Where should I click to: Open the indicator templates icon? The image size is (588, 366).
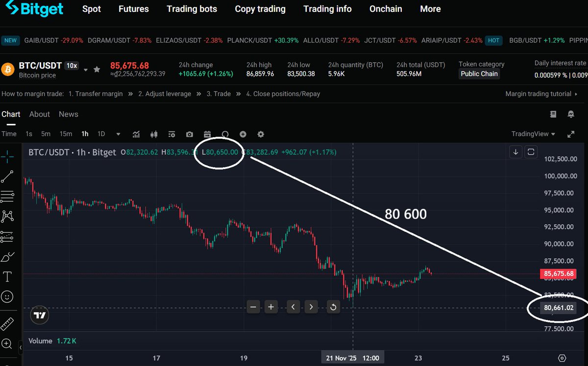pos(171,134)
